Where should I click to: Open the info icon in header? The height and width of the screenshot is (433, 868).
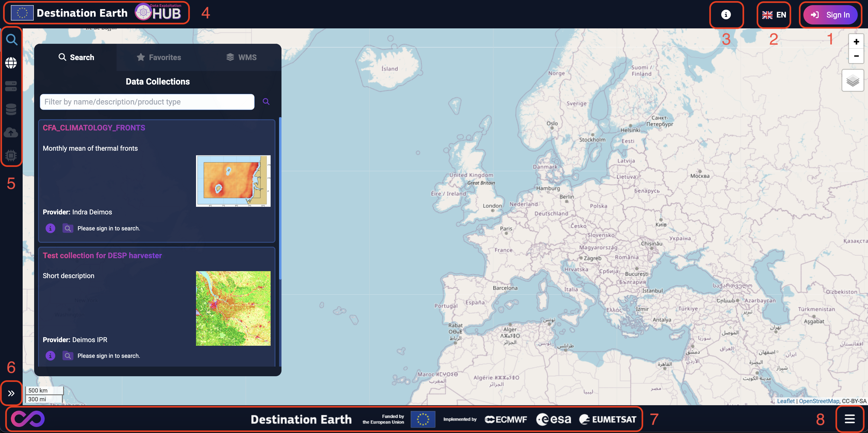(726, 14)
